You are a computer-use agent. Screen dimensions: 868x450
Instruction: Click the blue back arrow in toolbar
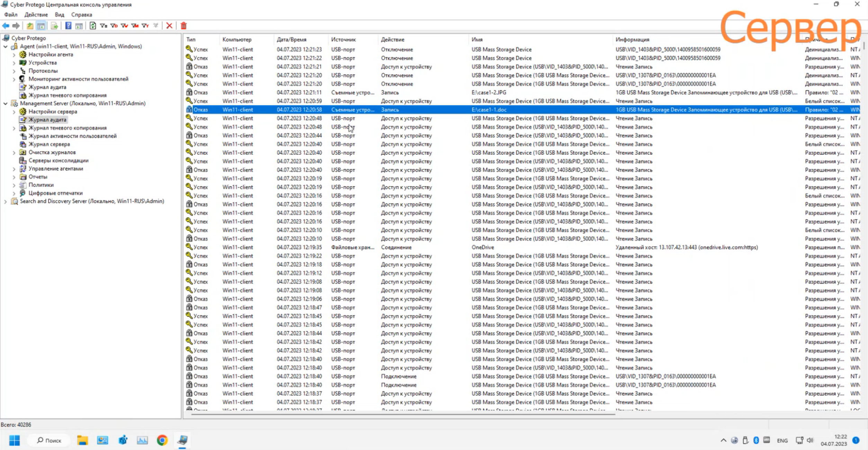[6, 26]
